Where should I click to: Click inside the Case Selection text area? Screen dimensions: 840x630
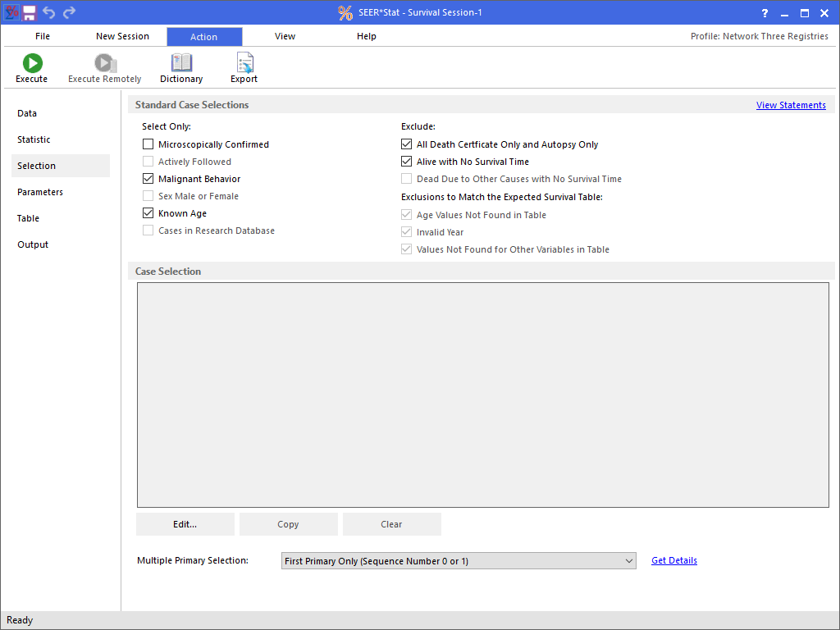click(482, 395)
